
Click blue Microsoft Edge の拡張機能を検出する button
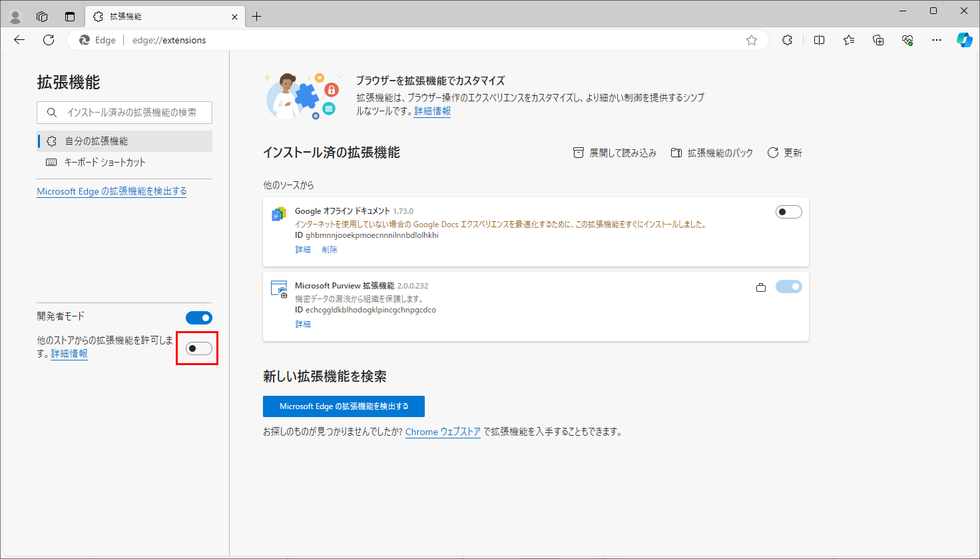point(344,406)
